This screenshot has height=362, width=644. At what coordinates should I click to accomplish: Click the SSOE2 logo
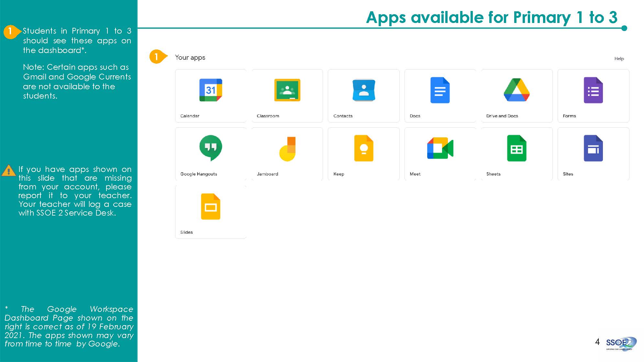[621, 344]
